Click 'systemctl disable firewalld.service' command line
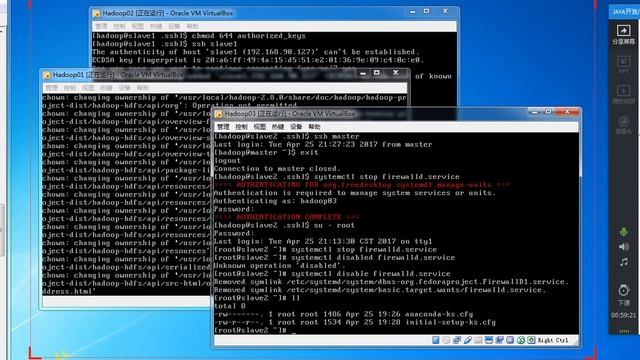640x360 pixels. [x=332, y=274]
